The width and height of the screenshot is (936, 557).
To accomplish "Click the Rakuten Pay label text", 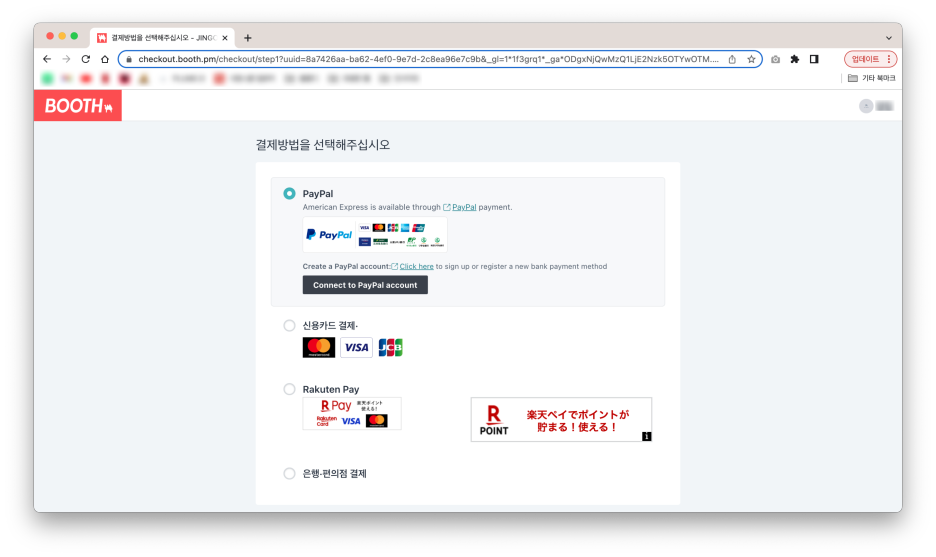I will pyautogui.click(x=331, y=389).
